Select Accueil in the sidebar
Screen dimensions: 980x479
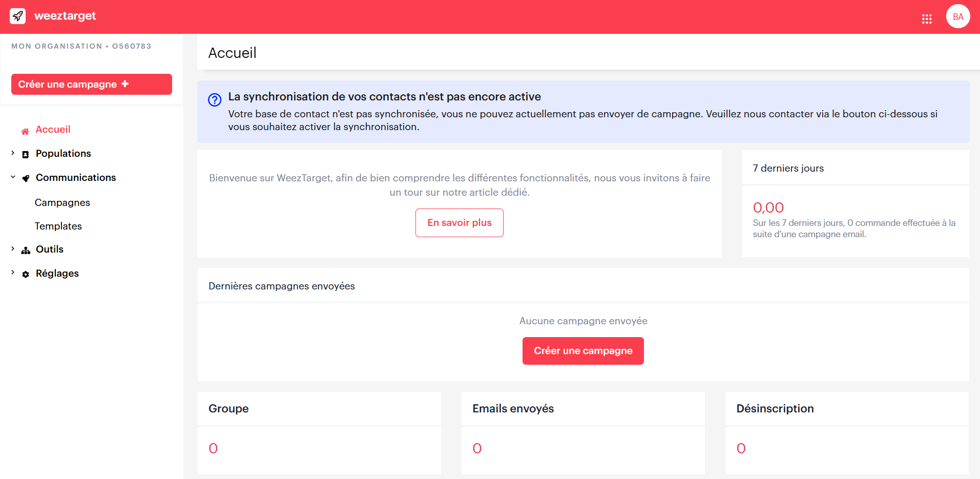coord(53,130)
